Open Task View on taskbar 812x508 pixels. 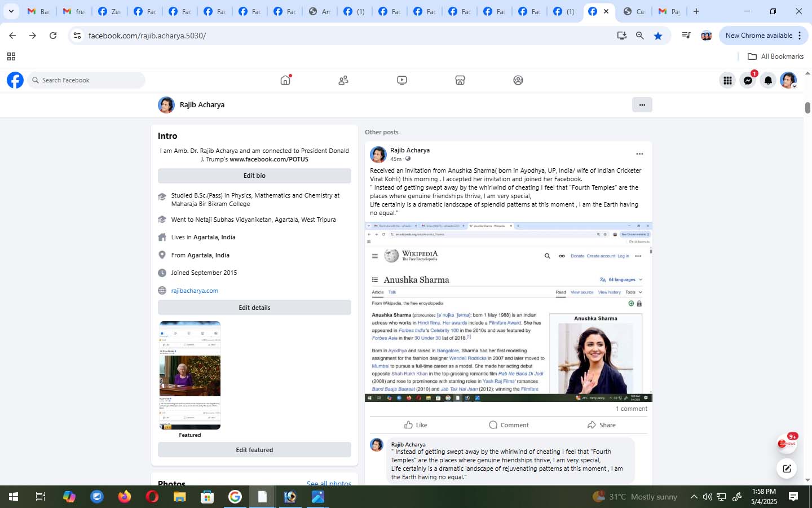pos(40,497)
